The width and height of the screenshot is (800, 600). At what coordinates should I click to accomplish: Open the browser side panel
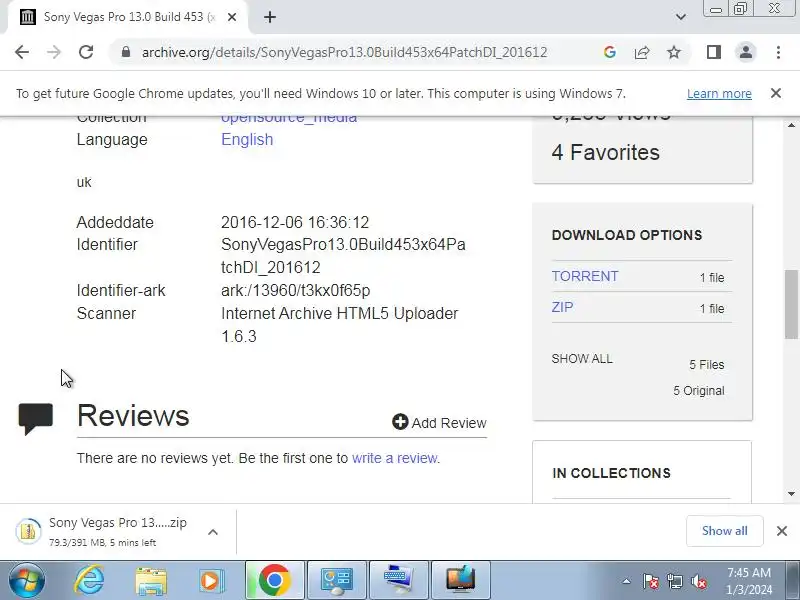714,52
